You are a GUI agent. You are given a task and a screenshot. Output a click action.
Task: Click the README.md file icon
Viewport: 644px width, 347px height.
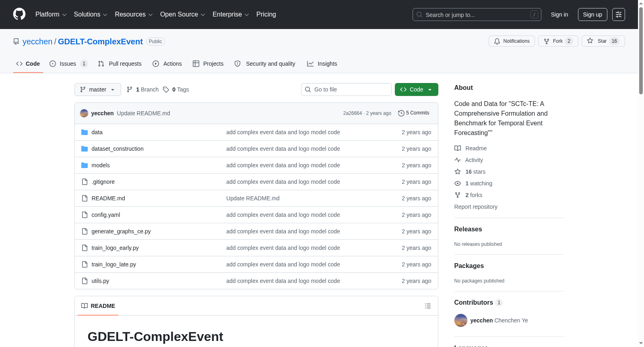(85, 198)
